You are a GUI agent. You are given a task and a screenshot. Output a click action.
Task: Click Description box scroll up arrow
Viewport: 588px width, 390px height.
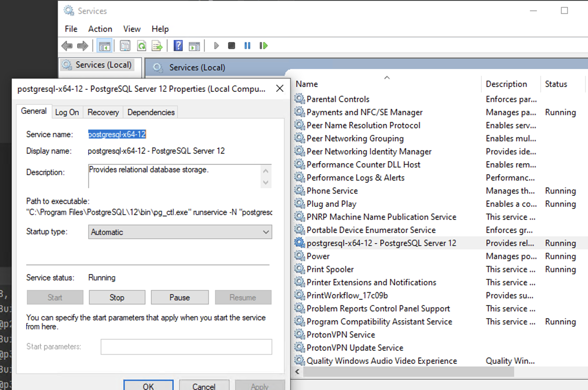point(266,171)
